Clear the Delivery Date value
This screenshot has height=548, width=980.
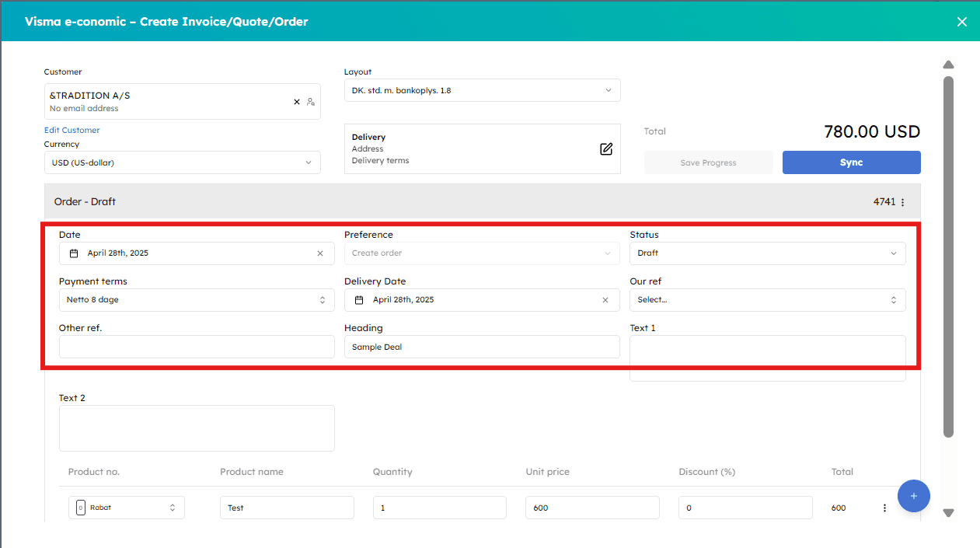point(605,300)
